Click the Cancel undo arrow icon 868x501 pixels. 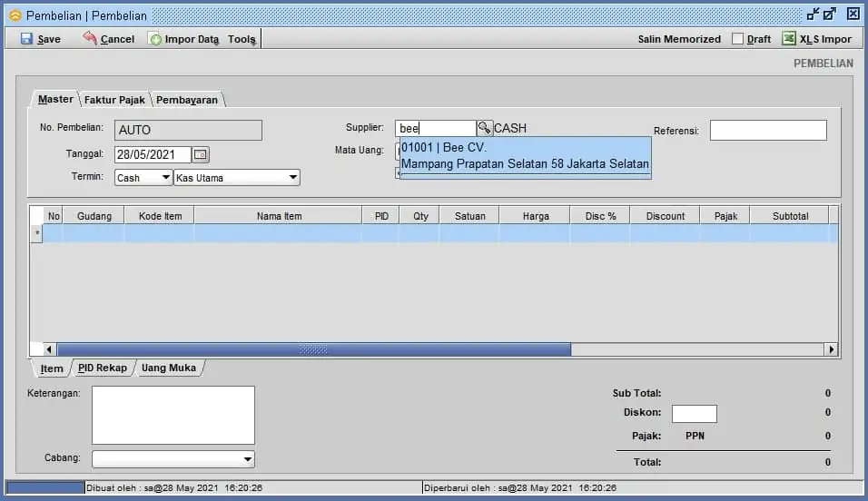90,39
